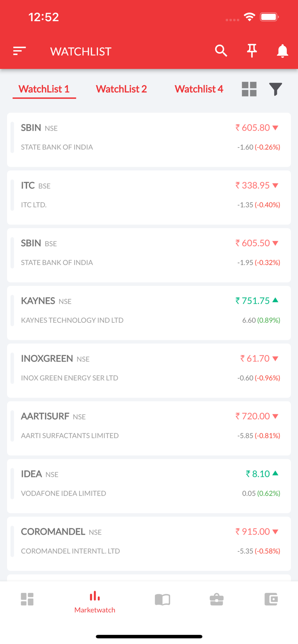
Task: Select the WatchList 1 tab
Action: 44,89
